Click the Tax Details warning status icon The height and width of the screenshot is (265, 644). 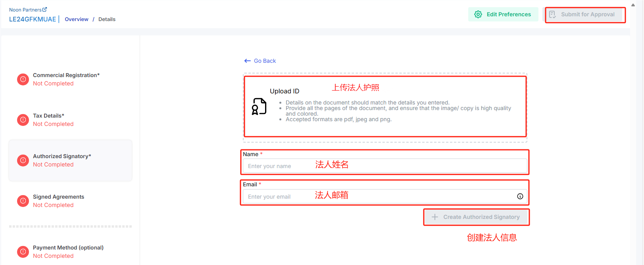point(23,120)
